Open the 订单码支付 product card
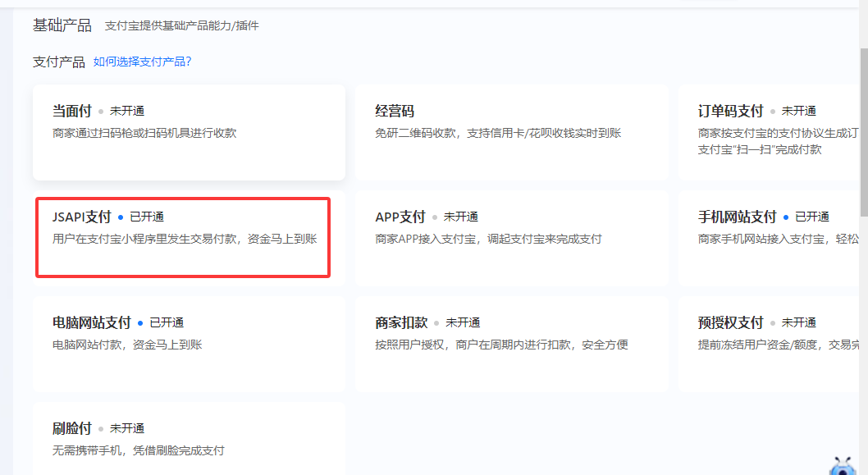Viewport: 868px width, 475px height. 771,132
